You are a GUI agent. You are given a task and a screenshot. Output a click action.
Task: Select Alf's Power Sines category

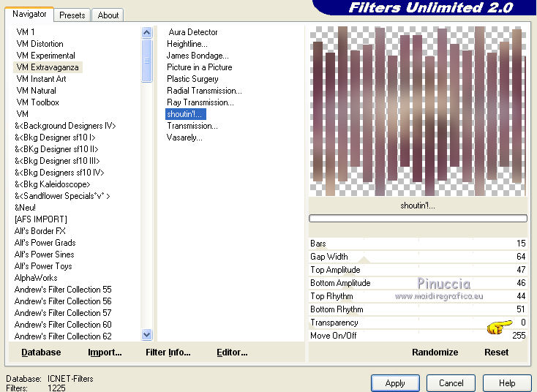44,255
